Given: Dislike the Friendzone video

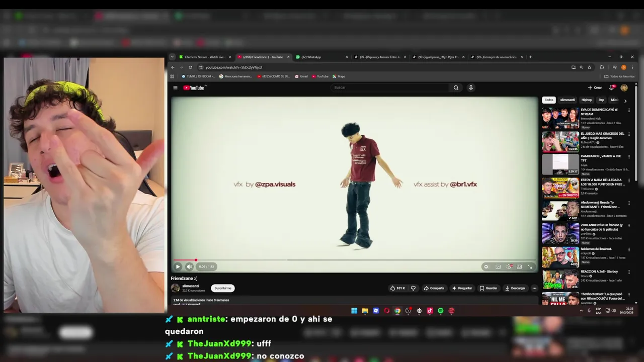Looking at the screenshot, I should (413, 288).
